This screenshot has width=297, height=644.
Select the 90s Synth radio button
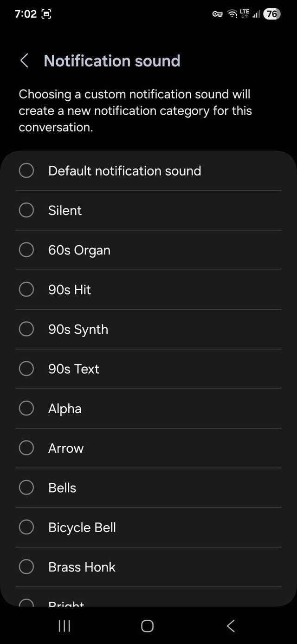[x=26, y=329]
